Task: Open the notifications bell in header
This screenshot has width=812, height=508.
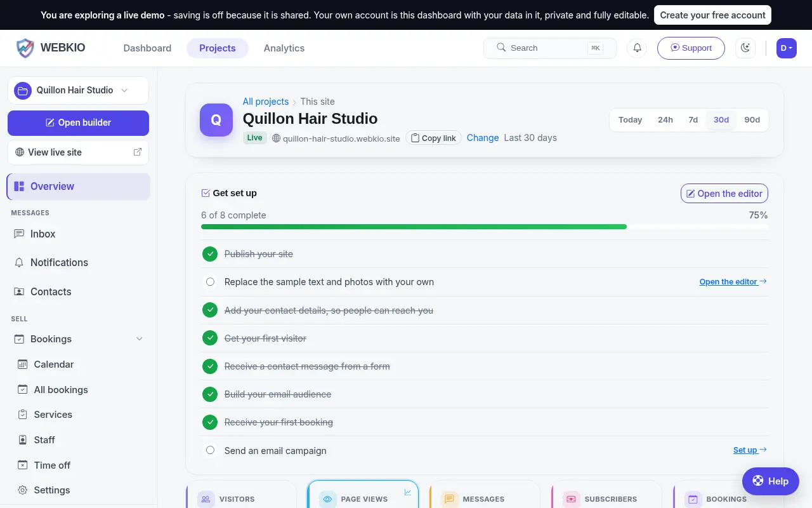Action: point(637,48)
